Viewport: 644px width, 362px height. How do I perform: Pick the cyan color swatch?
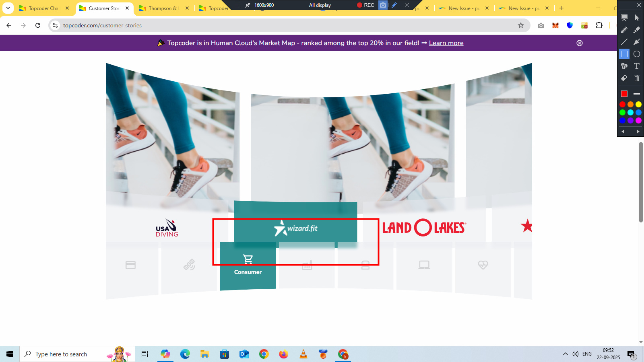pyautogui.click(x=630, y=112)
